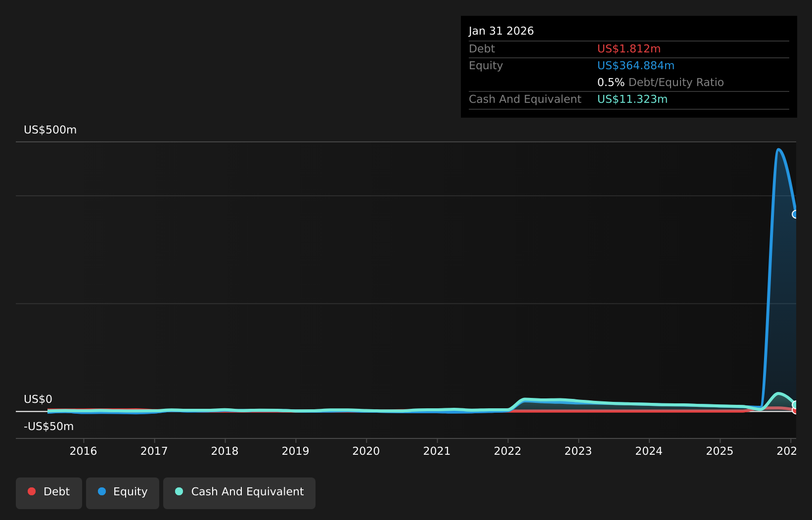Click the 2020 x-axis label
Image resolution: width=812 pixels, height=520 pixels.
tap(366, 451)
